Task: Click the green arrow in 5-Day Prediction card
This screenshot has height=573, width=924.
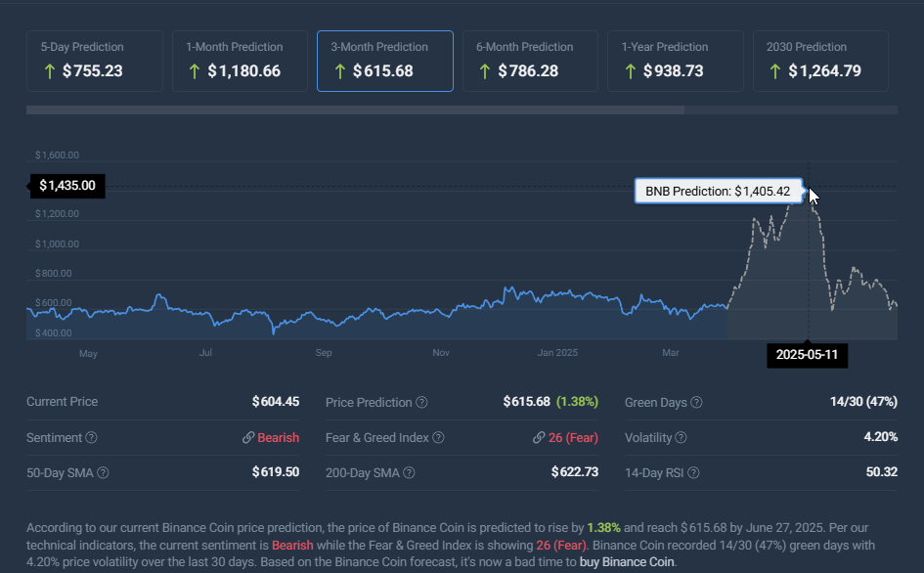Action: (50, 71)
